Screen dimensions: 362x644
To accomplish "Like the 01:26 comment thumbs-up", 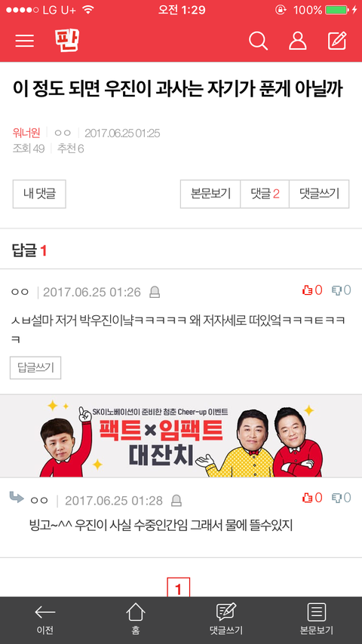I will [x=312, y=290].
